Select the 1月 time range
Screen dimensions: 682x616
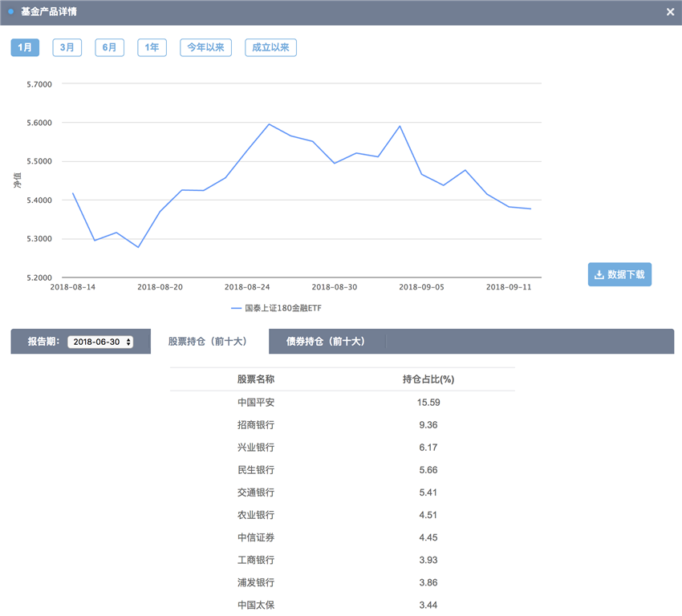click(x=25, y=48)
